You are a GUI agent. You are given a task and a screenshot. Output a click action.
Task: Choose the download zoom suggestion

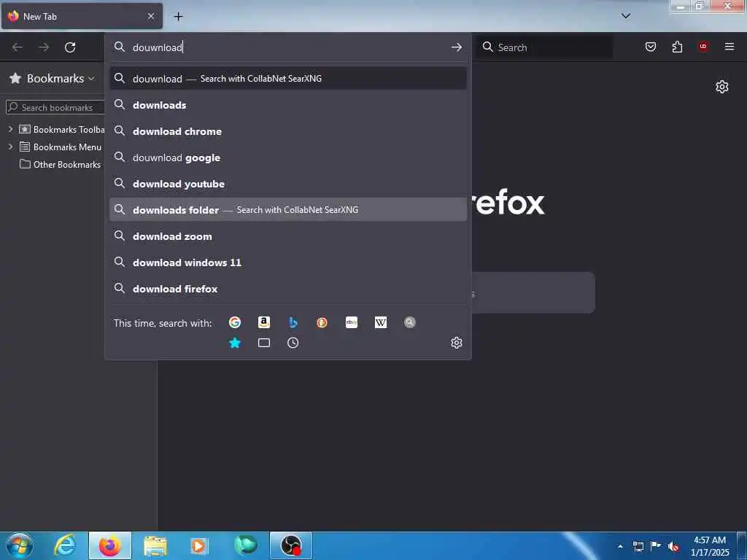click(288, 236)
